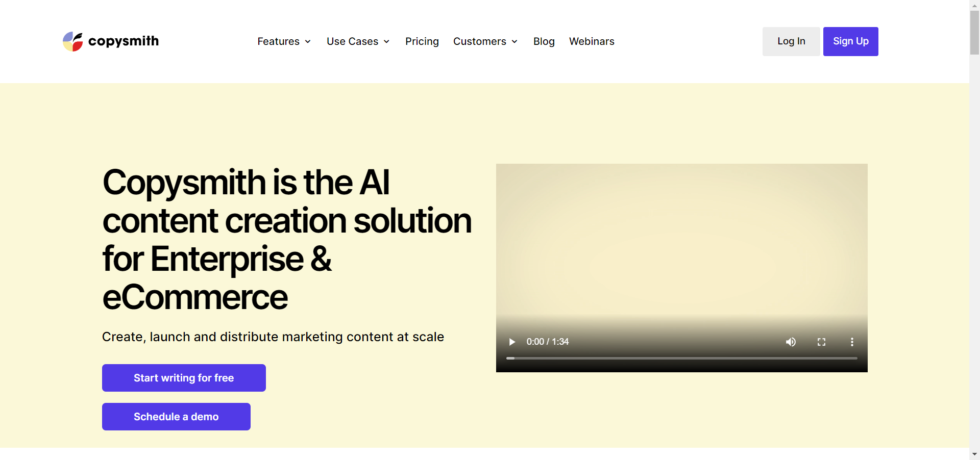Viewport: 980px width, 460px height.
Task: Click Schedule a demo button
Action: (x=176, y=417)
